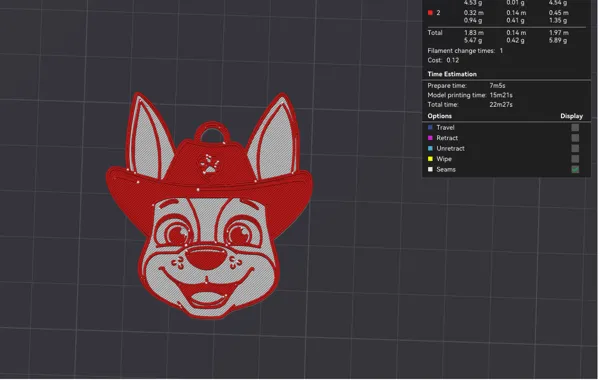The height and width of the screenshot is (380, 600).
Task: Click the Model printing time value 15m21s
Action: [502, 95]
